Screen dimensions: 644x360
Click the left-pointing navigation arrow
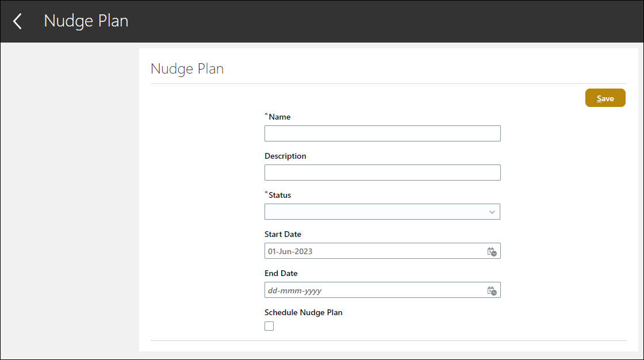17,21
